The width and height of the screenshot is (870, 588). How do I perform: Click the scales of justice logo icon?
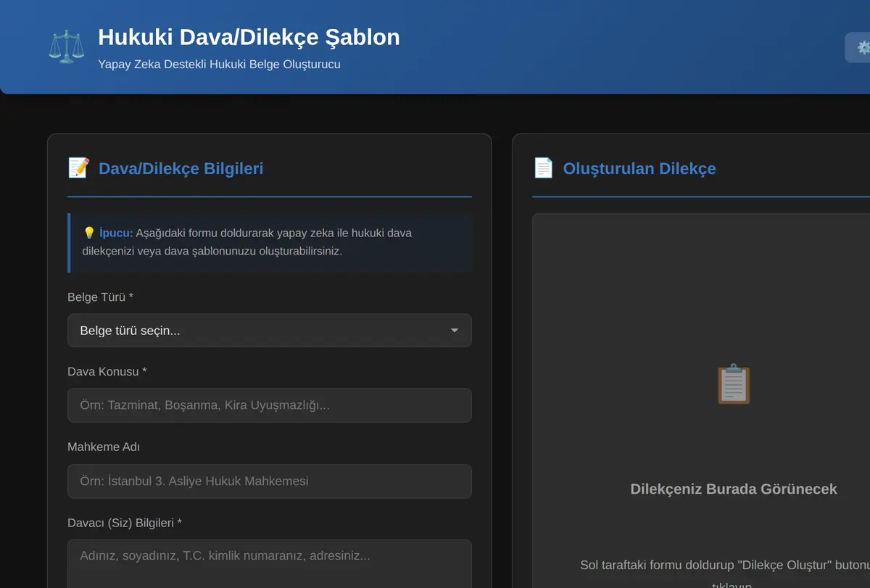pos(66,46)
